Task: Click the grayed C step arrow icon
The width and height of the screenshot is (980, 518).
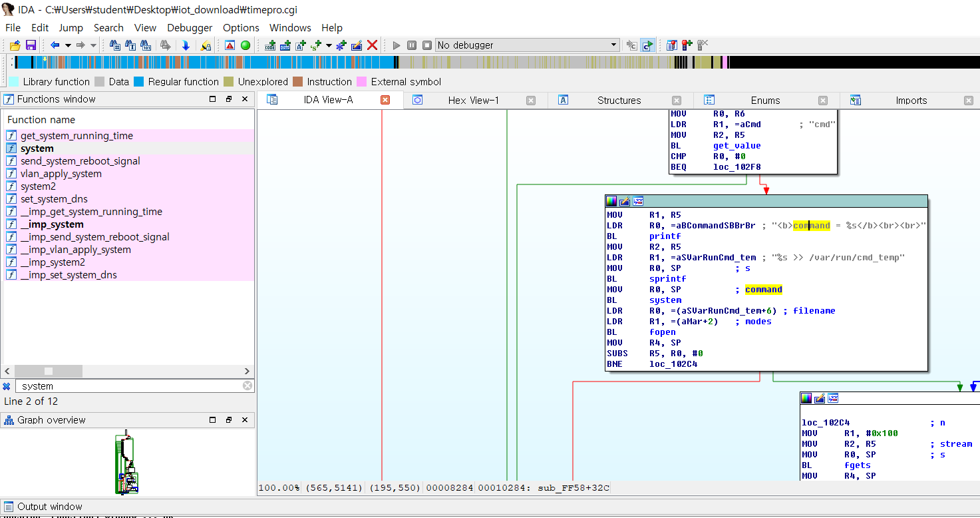Action: point(632,45)
